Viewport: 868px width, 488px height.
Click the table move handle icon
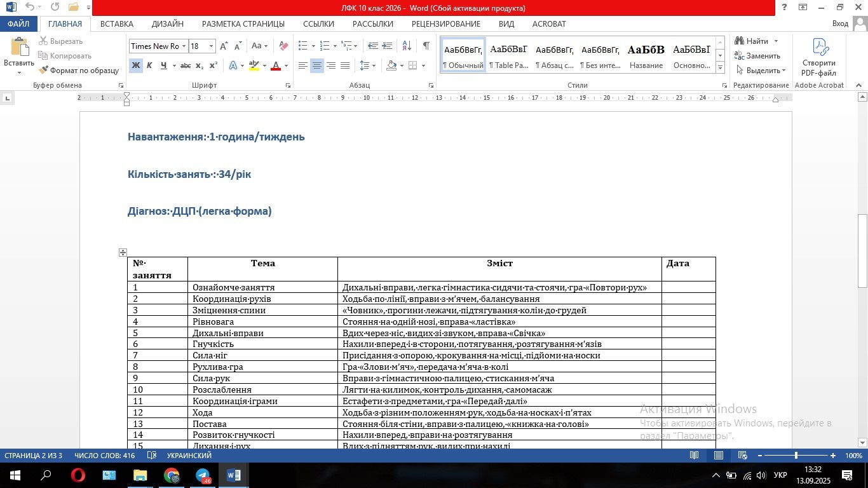point(123,253)
